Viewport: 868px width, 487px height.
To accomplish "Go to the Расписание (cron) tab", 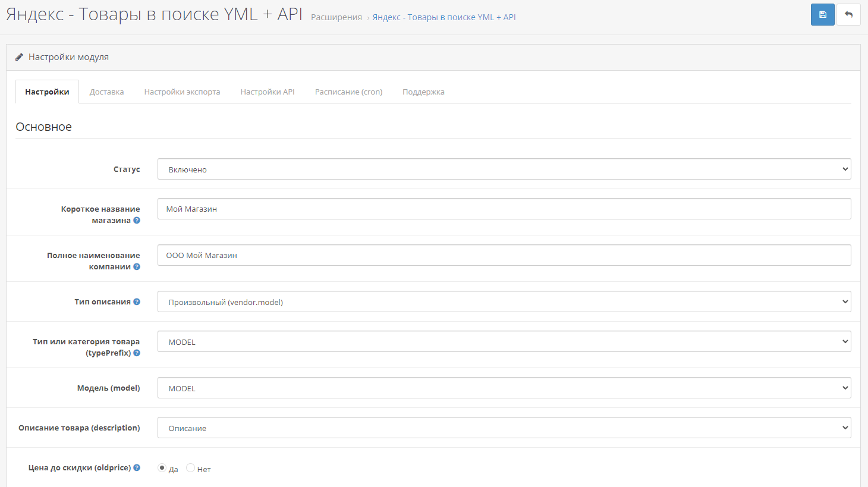I will (x=349, y=92).
